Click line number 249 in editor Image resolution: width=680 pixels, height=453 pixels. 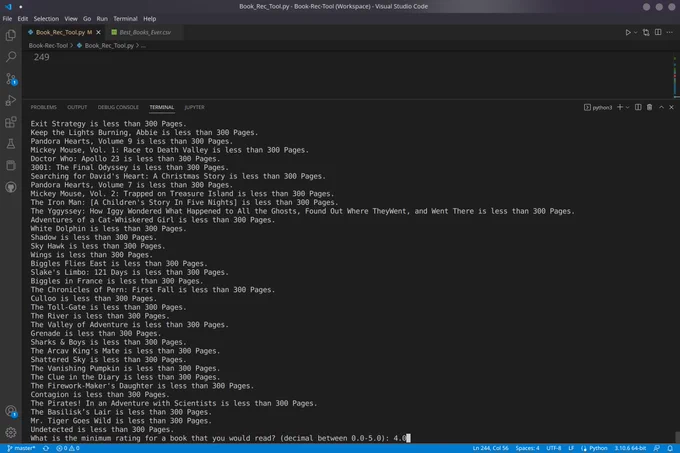42,57
